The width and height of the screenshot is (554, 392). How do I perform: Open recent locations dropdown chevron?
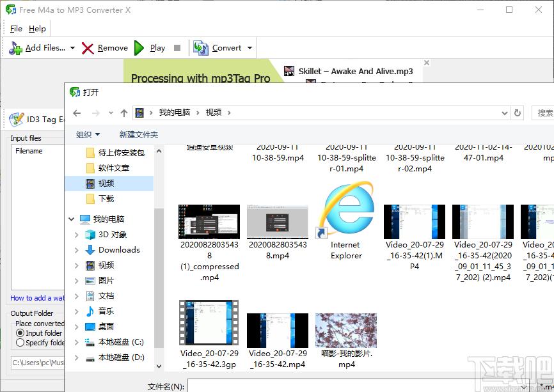(111, 113)
